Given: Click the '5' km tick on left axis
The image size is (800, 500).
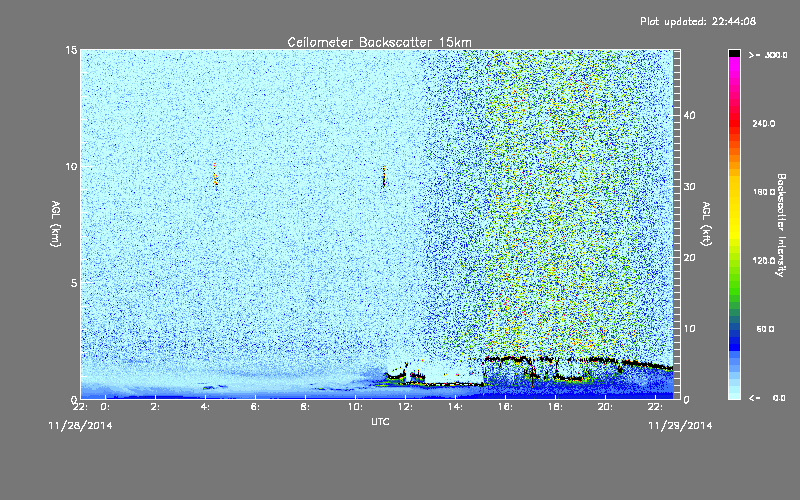Looking at the screenshot, I should tap(73, 283).
